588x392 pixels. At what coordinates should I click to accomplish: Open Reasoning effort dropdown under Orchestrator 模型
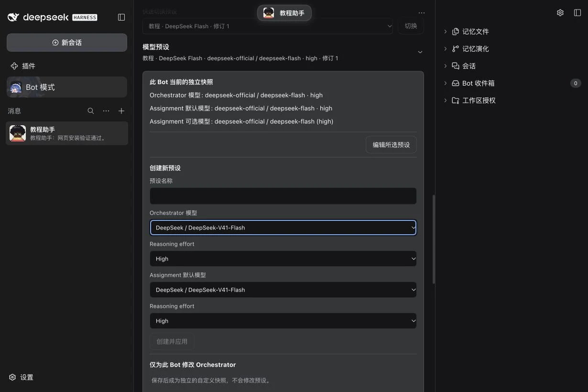click(283, 259)
